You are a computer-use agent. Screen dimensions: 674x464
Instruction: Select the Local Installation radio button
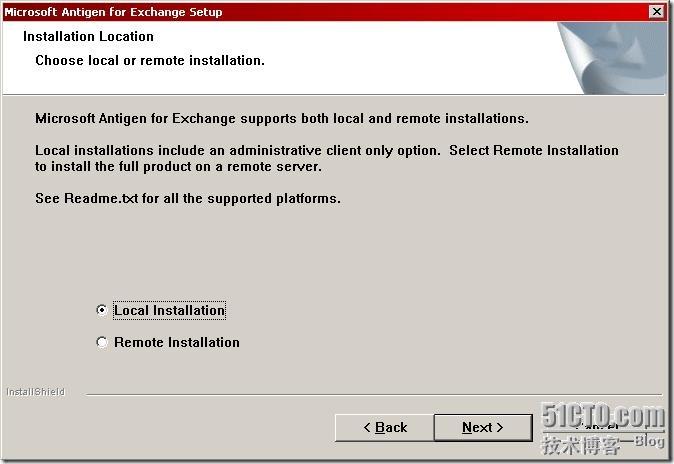click(102, 310)
